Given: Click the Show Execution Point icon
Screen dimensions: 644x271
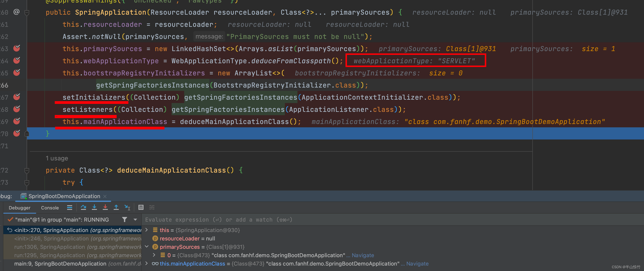Looking at the screenshot, I should click(70, 207).
